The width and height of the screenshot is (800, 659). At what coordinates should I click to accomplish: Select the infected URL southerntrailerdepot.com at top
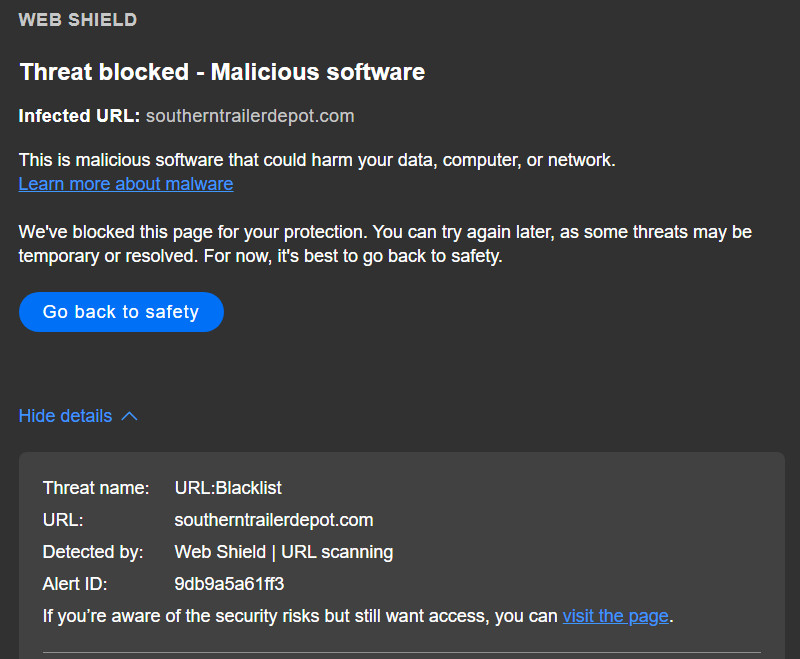click(250, 116)
